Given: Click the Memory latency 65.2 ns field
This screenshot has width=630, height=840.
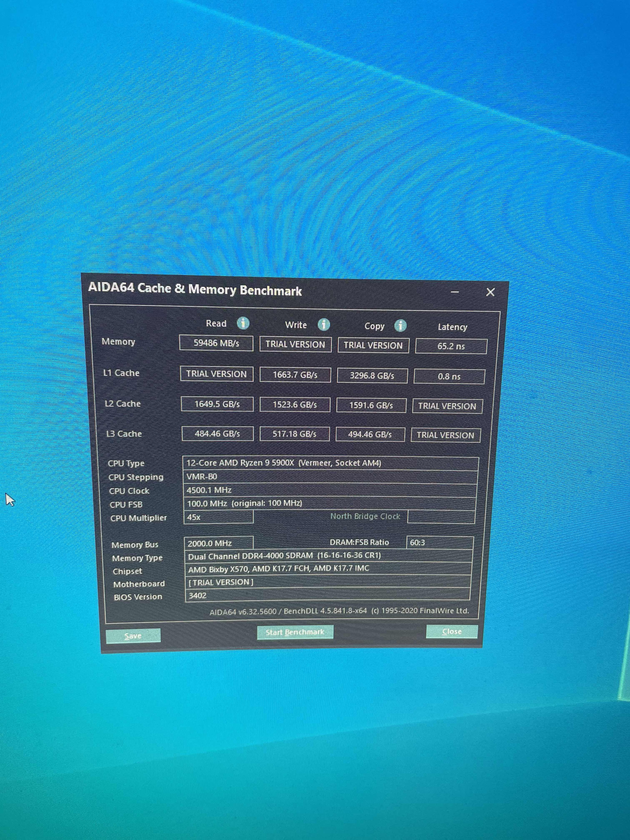Looking at the screenshot, I should 451,346.
